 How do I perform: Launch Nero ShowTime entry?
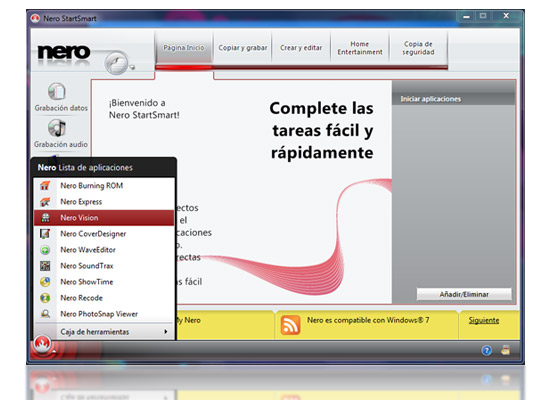tap(104, 282)
